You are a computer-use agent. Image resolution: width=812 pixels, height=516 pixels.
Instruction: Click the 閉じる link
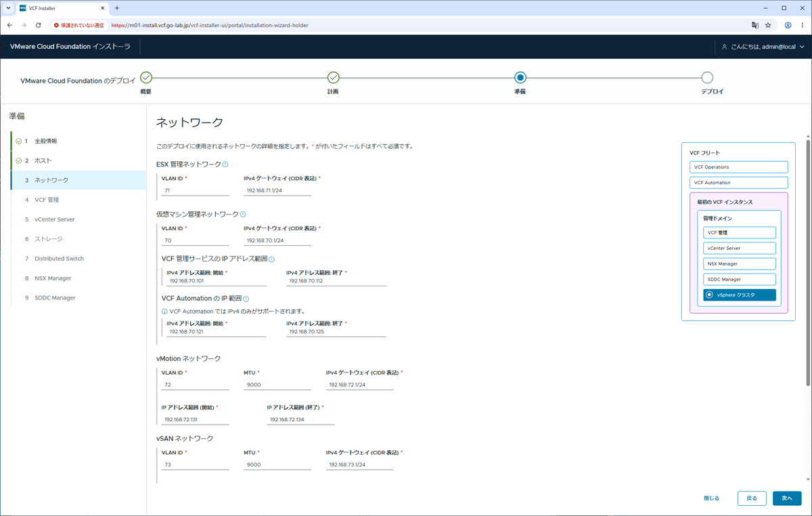click(711, 498)
